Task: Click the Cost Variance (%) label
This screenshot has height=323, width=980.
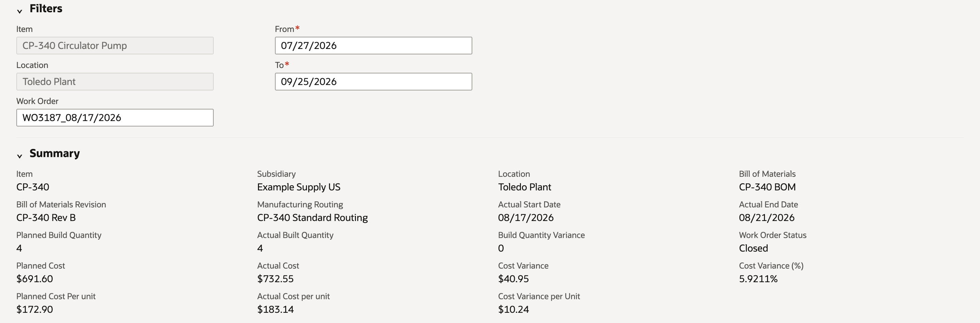Action: (771, 266)
